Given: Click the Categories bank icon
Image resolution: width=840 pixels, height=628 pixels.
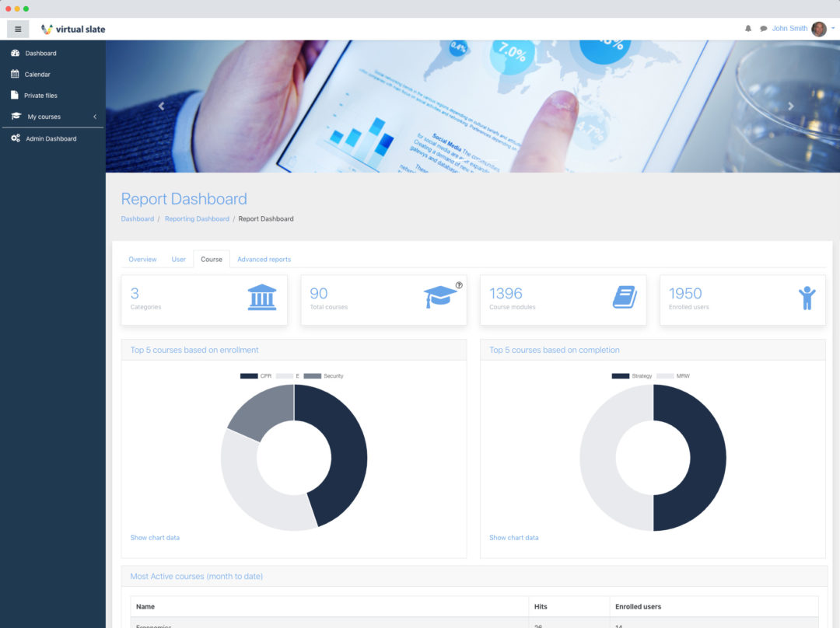Looking at the screenshot, I should point(261,299).
